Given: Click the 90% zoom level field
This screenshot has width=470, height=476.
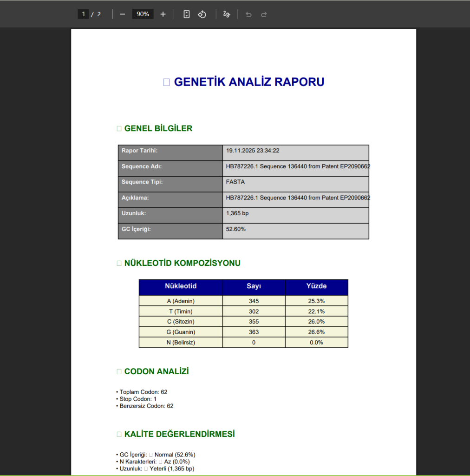Looking at the screenshot, I should 143,14.
